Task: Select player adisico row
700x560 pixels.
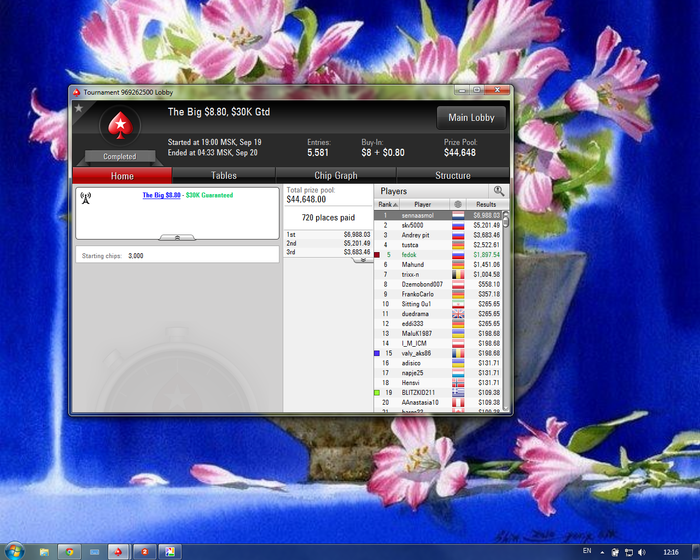Action: pos(438,363)
